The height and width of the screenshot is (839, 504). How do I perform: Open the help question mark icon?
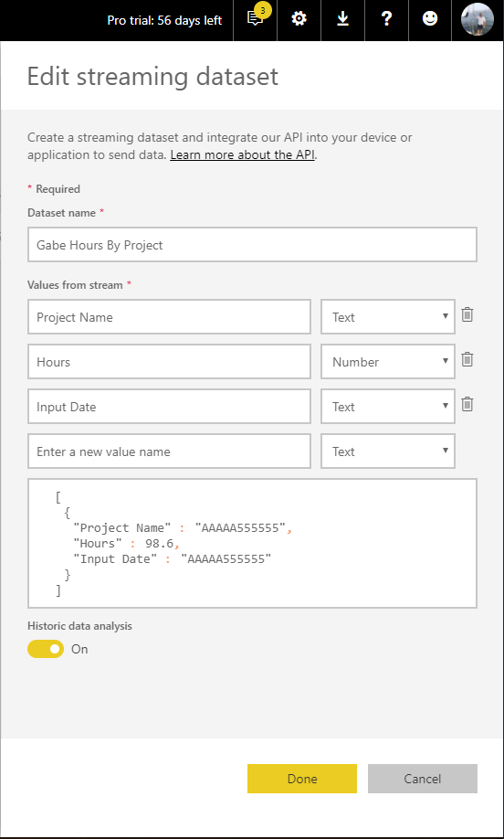[386, 20]
